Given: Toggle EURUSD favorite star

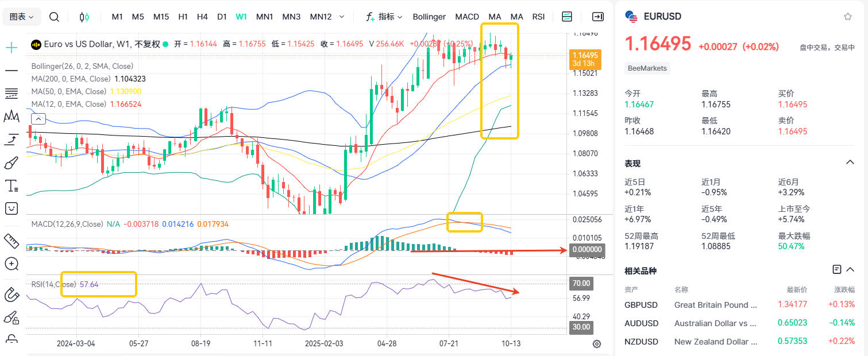Looking at the screenshot, I should 847,17.
